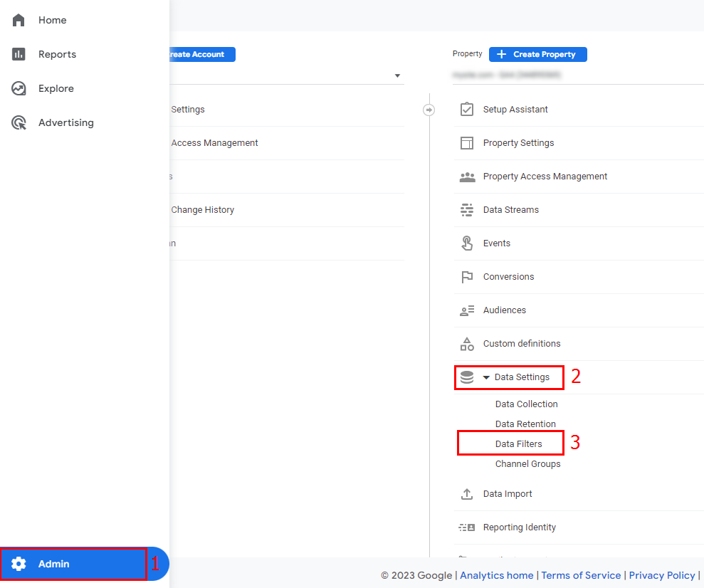The width and height of the screenshot is (704, 588).
Task: Click the Events touch hand icon
Action: pyautogui.click(x=467, y=243)
